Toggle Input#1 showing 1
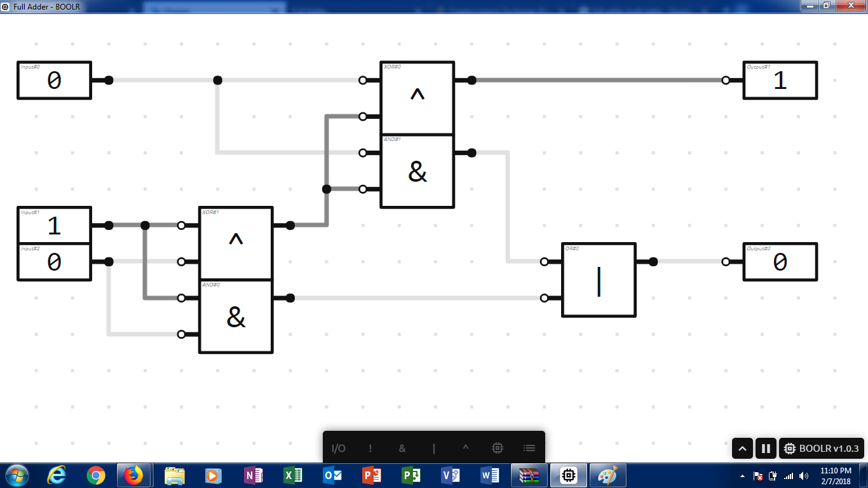 coord(55,226)
